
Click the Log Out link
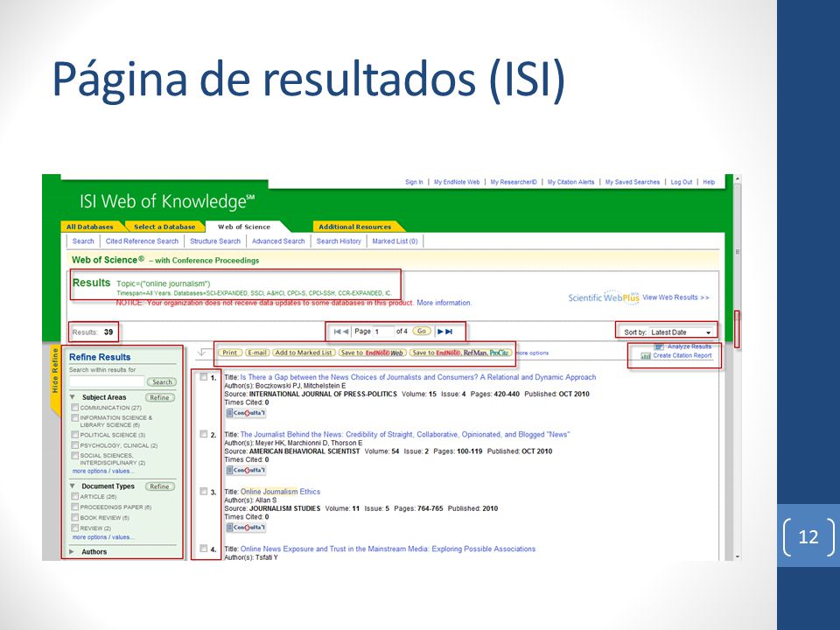click(x=682, y=182)
